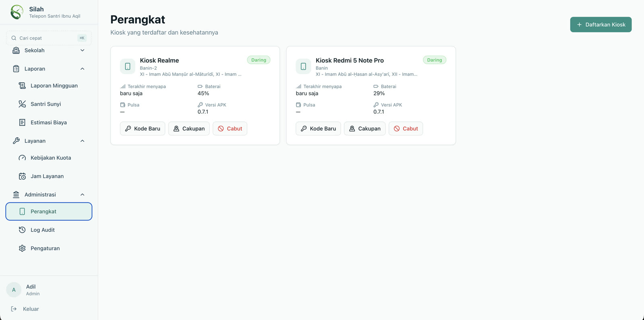Viewport: 644px width, 320px height.
Task: Click the Daring badge on Kiosk Redmi
Action: 435,60
